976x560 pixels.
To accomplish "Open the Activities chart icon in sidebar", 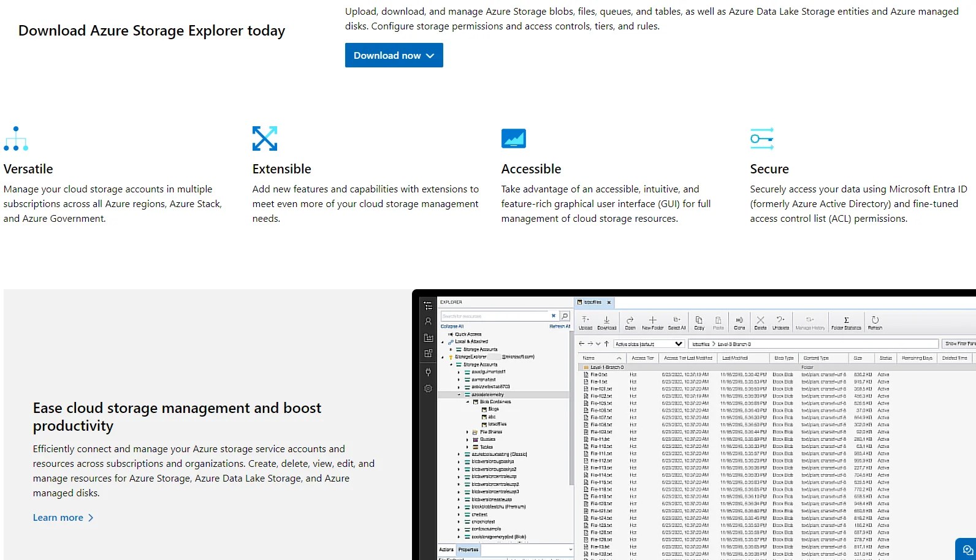I will [x=428, y=338].
